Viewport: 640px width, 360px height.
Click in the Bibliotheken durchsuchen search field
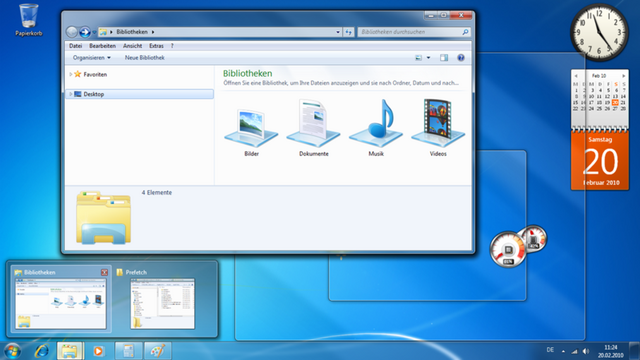point(410,32)
